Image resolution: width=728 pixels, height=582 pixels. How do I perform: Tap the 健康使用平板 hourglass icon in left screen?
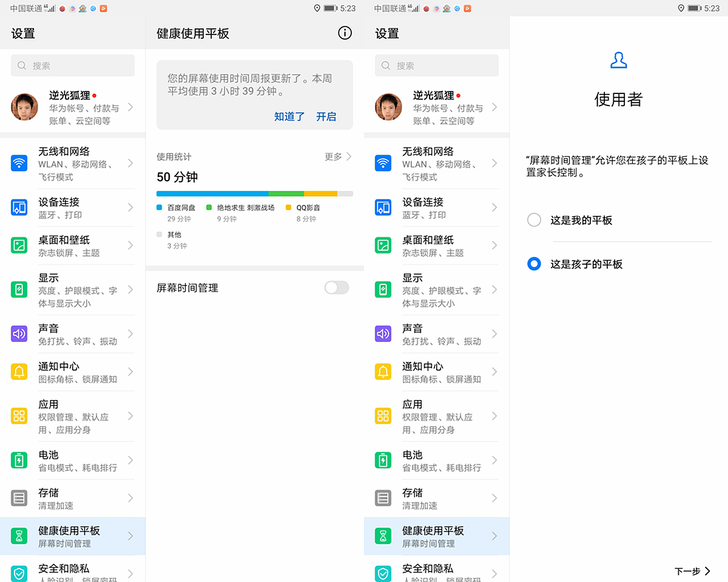pyautogui.click(x=19, y=536)
